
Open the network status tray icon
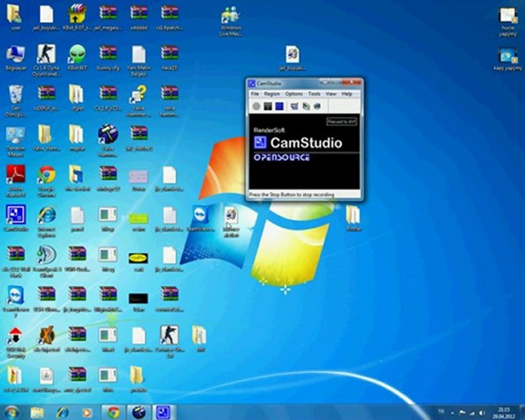(x=472, y=412)
